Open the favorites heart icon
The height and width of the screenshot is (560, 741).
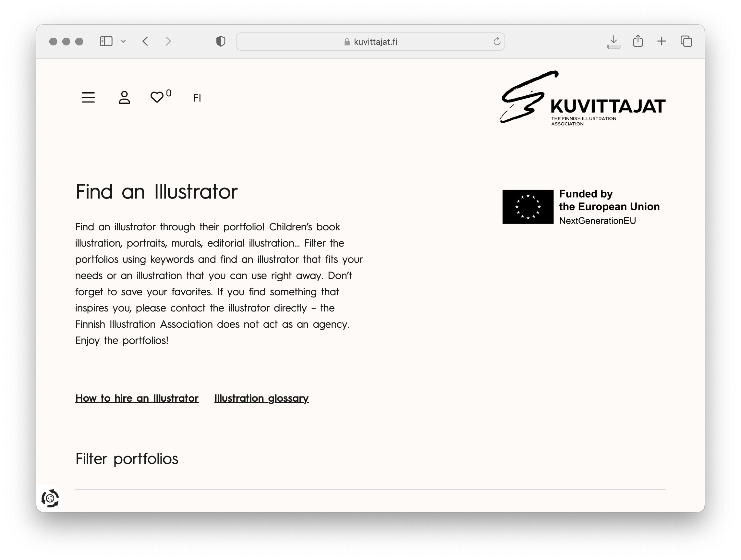(157, 97)
